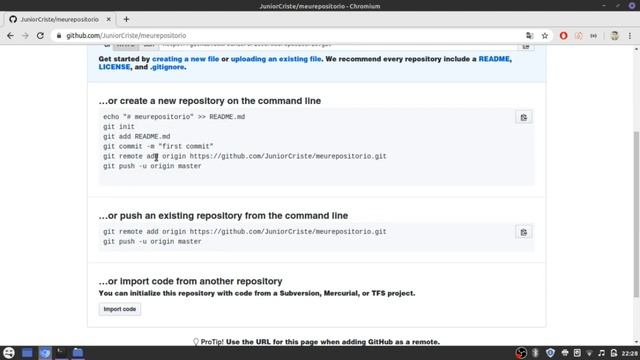Open the translate page icon in address bar
640x360 pixels.
[x=529, y=36]
